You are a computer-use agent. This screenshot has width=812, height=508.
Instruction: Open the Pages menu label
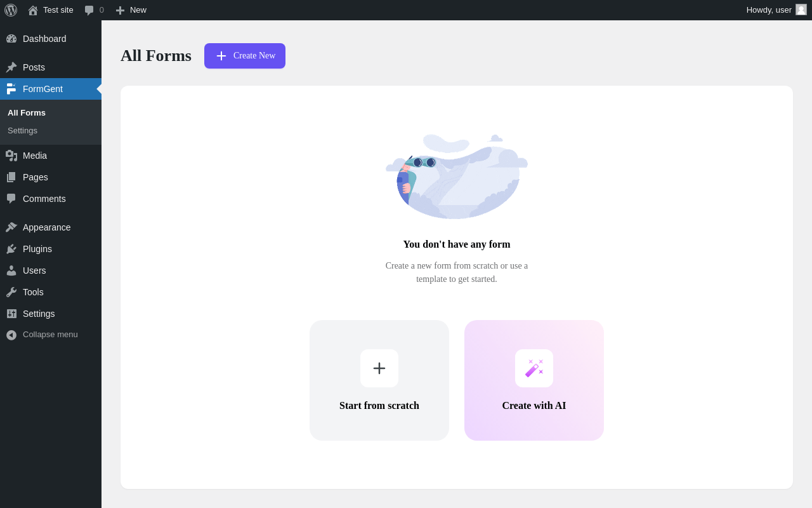pos(36,177)
